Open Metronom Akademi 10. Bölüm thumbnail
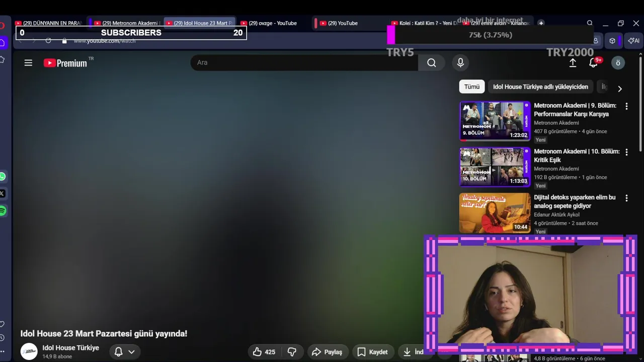Screen dimensions: 644x362 click(x=495, y=167)
